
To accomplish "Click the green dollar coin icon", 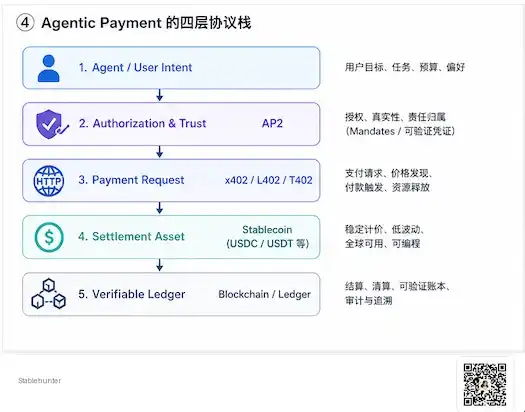I will click(x=49, y=237).
